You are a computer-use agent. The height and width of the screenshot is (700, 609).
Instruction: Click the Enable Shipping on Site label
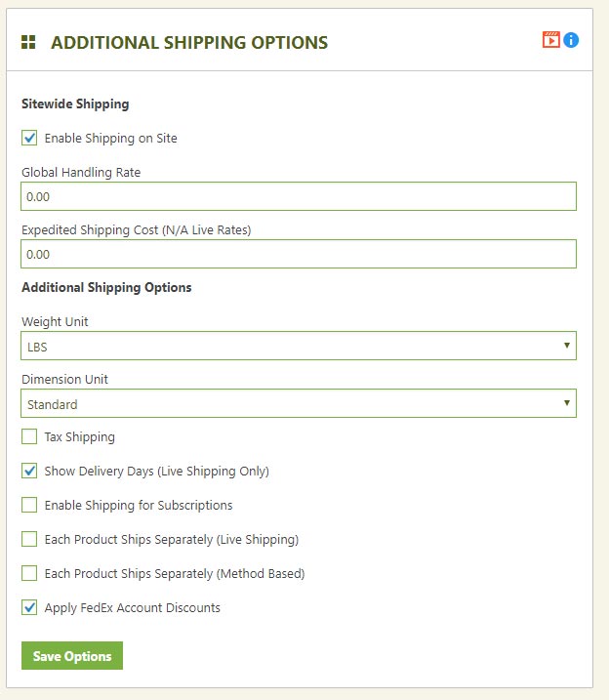click(x=110, y=139)
